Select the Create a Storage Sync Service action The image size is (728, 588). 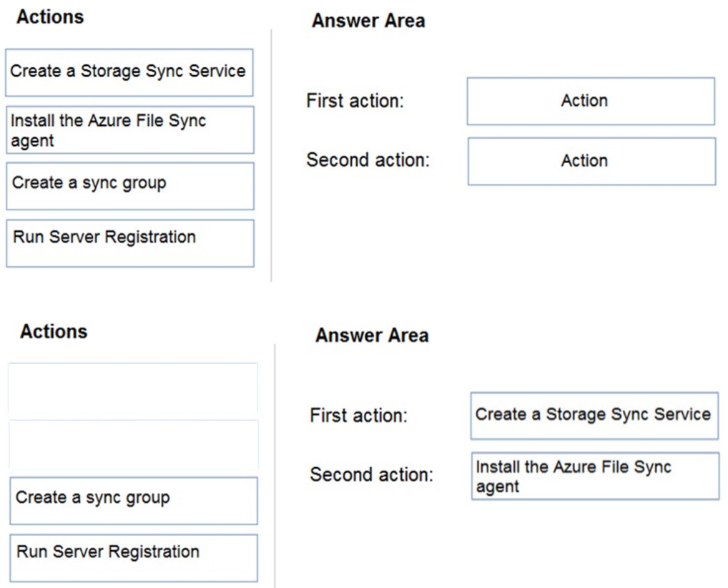coord(129,72)
